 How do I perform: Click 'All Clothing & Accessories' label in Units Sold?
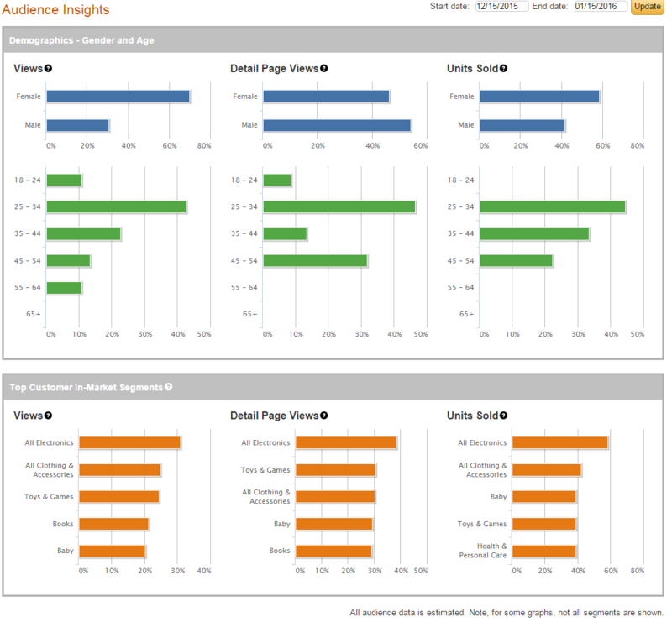482,470
